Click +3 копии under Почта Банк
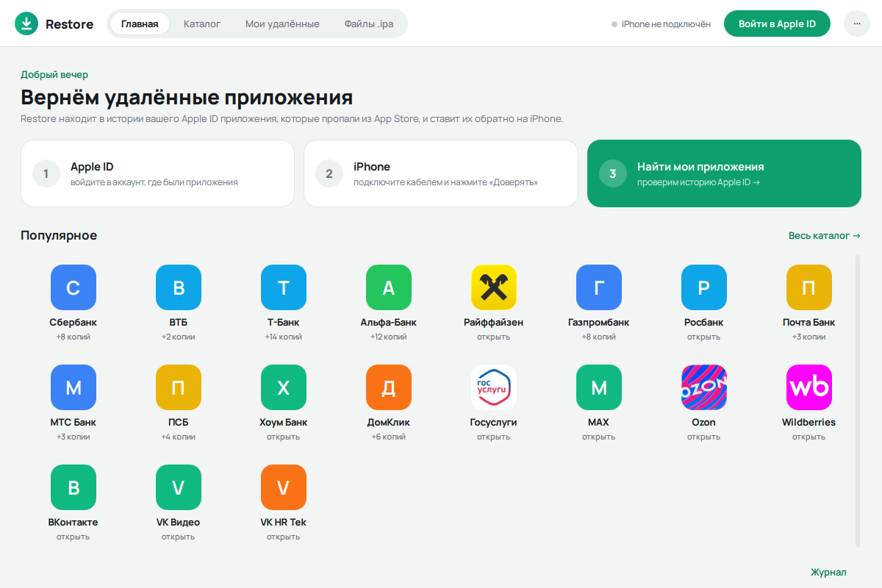This screenshot has height=588, width=882. [809, 337]
